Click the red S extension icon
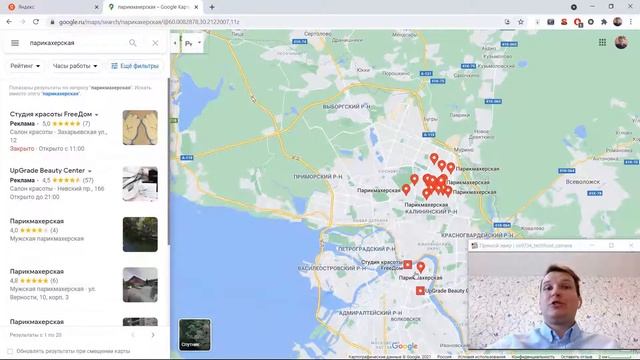The height and width of the screenshot is (360, 640). coord(564,22)
